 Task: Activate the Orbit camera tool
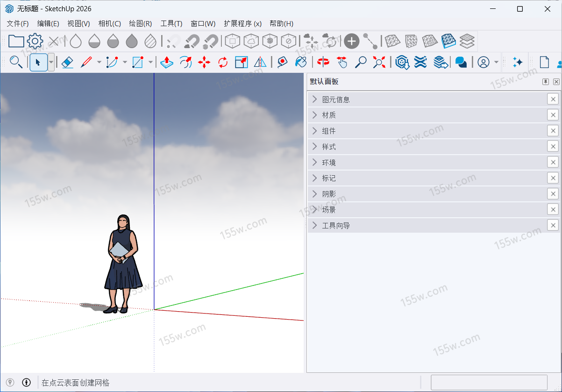click(x=323, y=62)
